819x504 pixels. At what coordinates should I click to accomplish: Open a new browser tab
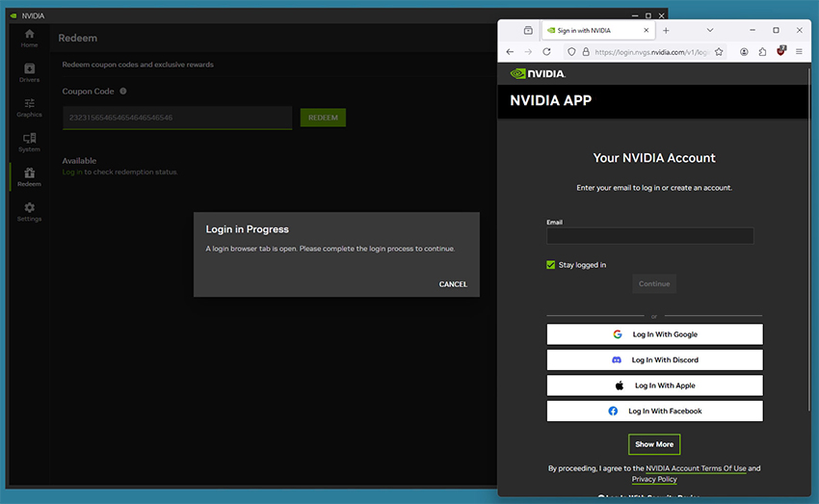(x=666, y=30)
